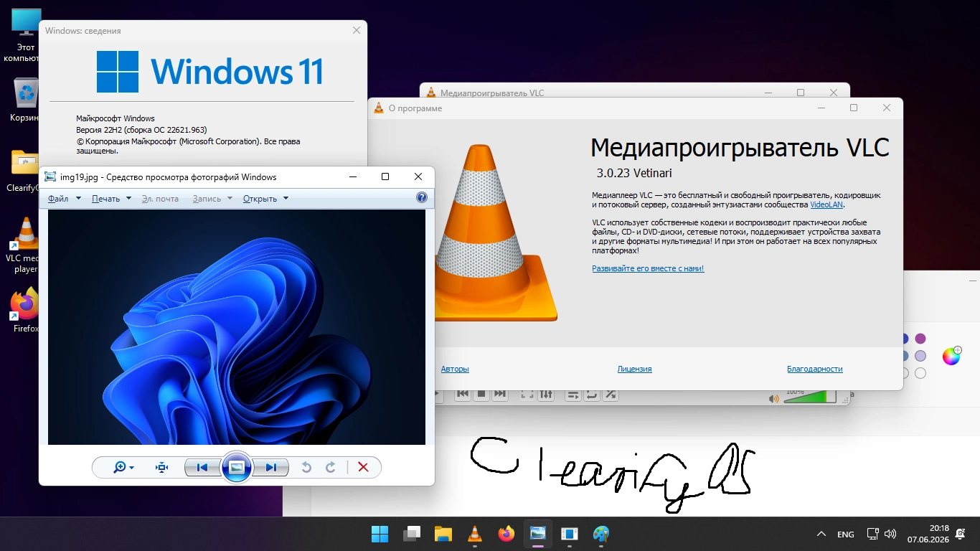This screenshot has height=551, width=980.
Task: Click the large VLC cone image
Action: [496, 232]
